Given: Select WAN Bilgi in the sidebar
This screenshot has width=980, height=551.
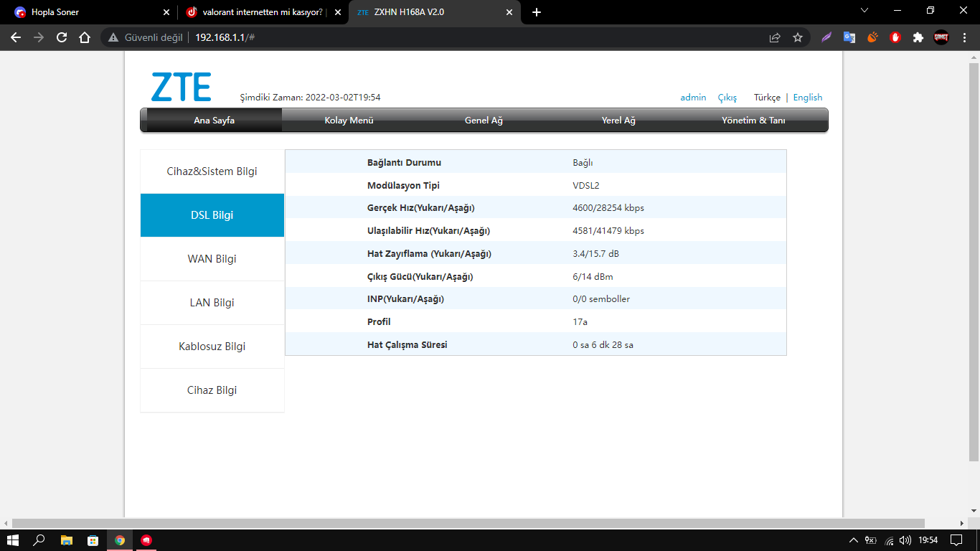Looking at the screenshot, I should [x=212, y=259].
